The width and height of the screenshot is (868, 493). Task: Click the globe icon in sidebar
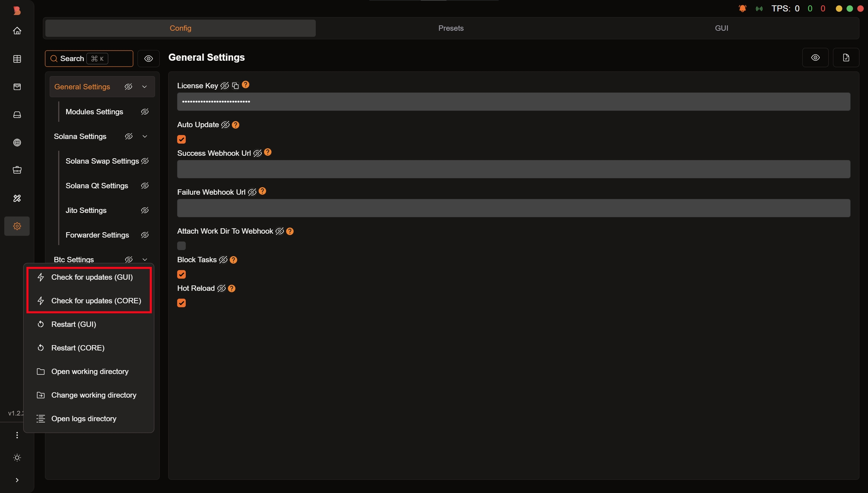pyautogui.click(x=17, y=142)
